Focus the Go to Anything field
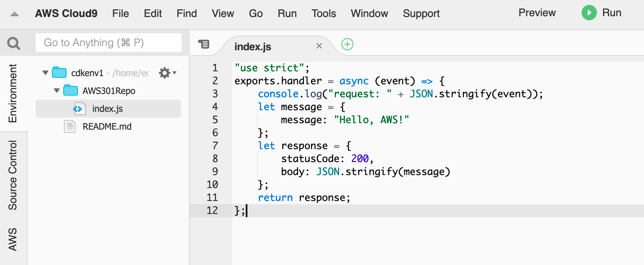This screenshot has height=265, width=644. pos(109,43)
